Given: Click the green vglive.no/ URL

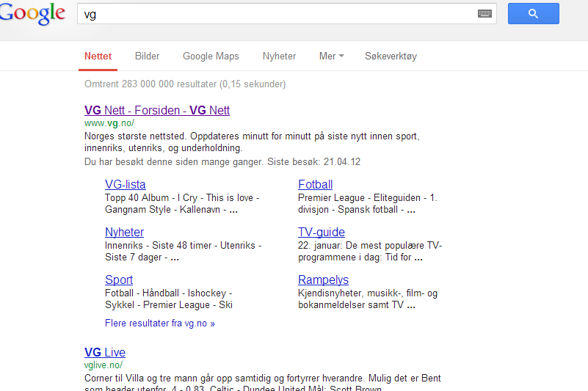Looking at the screenshot, I should (x=103, y=365).
